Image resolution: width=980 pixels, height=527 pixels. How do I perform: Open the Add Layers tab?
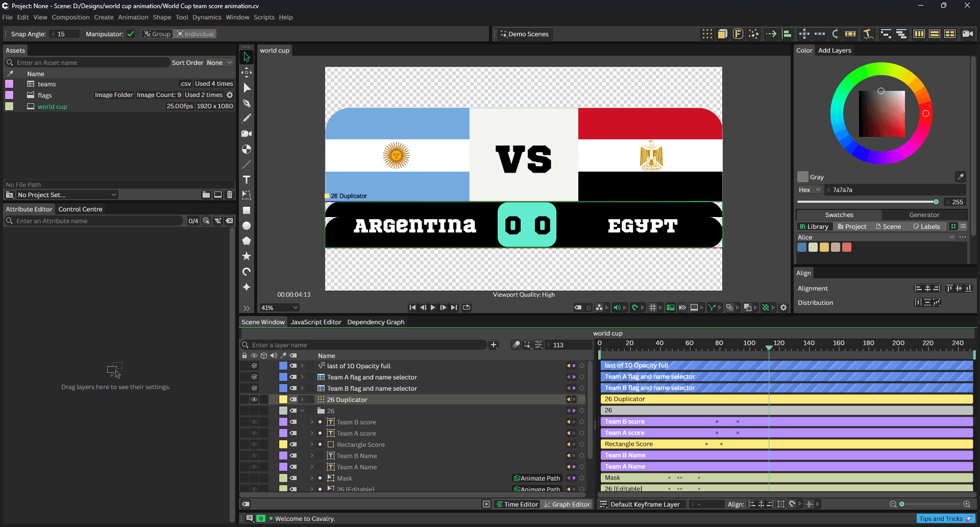click(x=835, y=50)
